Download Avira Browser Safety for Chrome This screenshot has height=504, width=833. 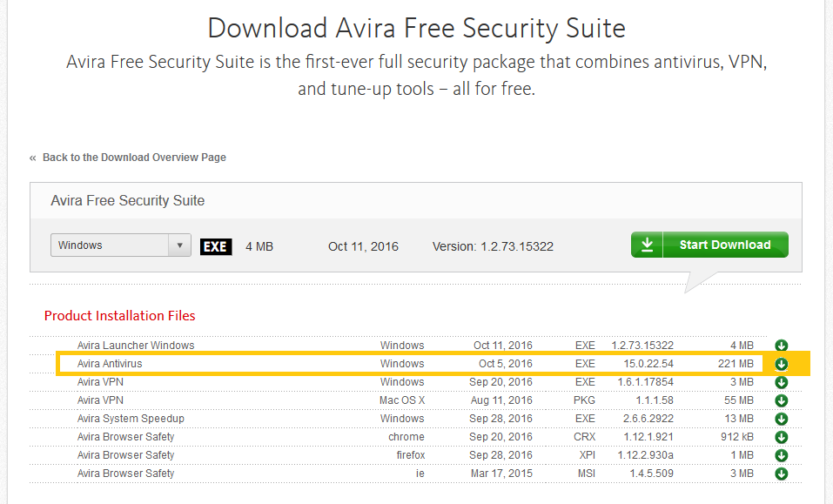click(x=781, y=437)
